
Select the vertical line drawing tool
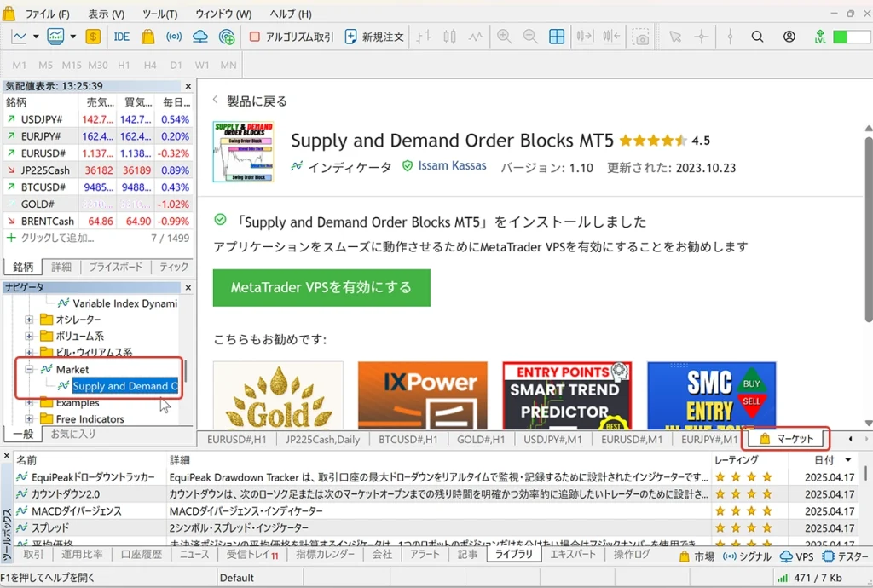pyautogui.click(x=730, y=37)
